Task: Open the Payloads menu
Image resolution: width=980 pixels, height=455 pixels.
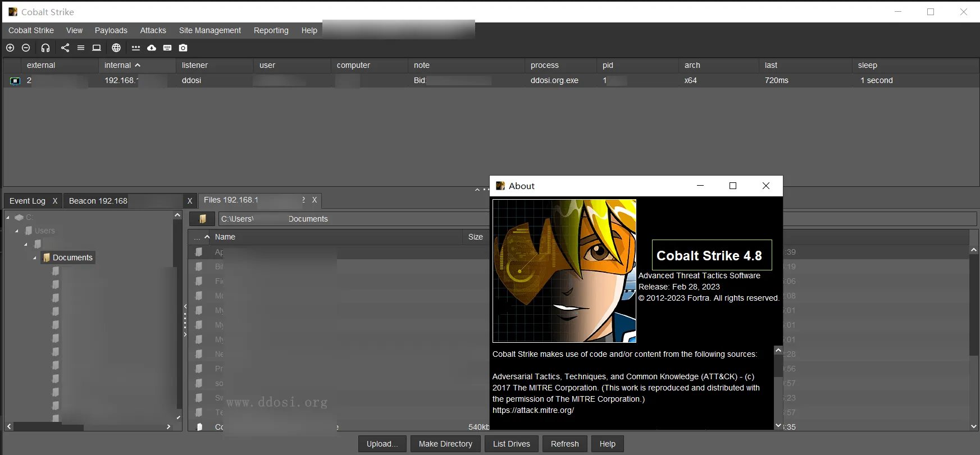Action: [x=111, y=30]
